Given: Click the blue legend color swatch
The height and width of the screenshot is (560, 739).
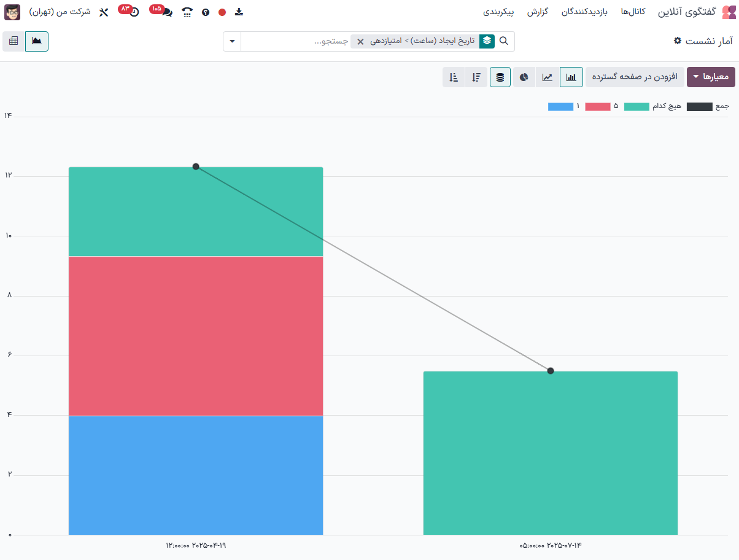Looking at the screenshot, I should click(x=560, y=107).
